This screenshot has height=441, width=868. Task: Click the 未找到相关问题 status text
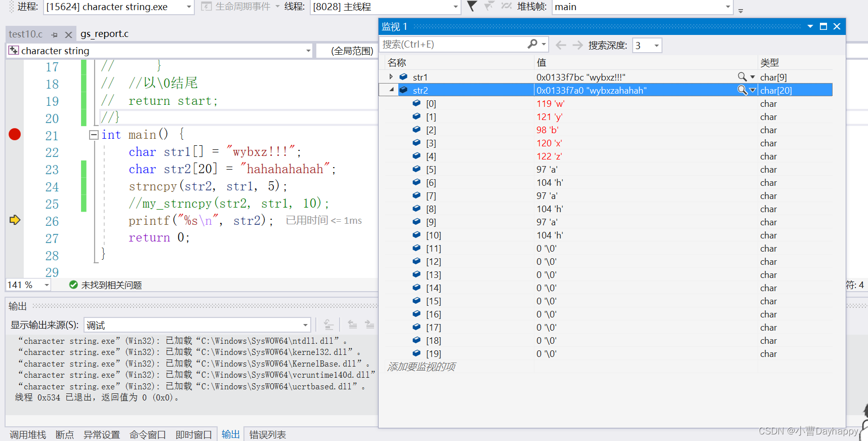pyautogui.click(x=111, y=285)
